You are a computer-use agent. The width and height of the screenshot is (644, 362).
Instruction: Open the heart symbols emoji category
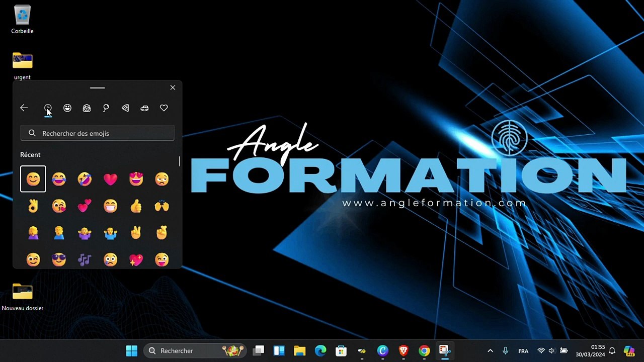[x=164, y=108]
